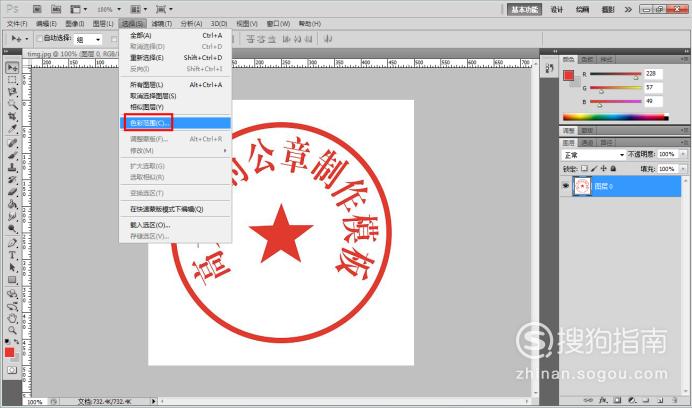Viewport: 692px width, 408px height.
Task: Select the History Brush tool
Action: 12,180
